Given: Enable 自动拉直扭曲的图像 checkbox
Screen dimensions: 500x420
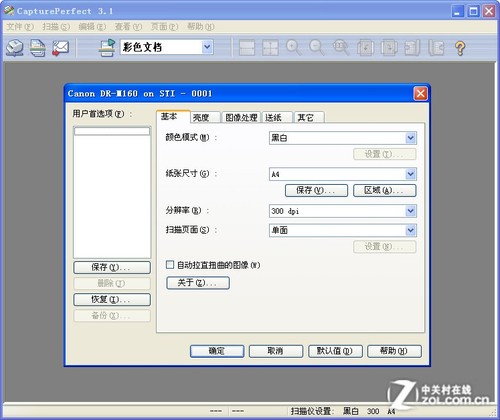Looking at the screenshot, I should 170,265.
